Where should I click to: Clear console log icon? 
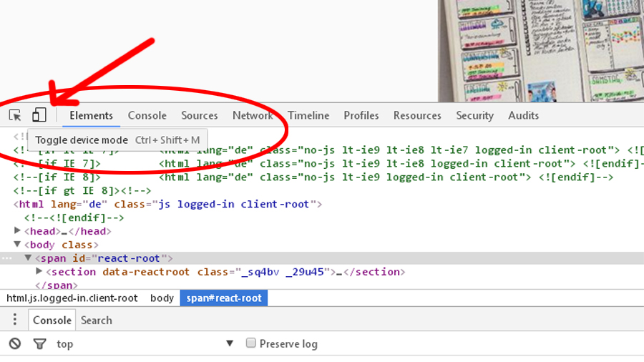15,343
